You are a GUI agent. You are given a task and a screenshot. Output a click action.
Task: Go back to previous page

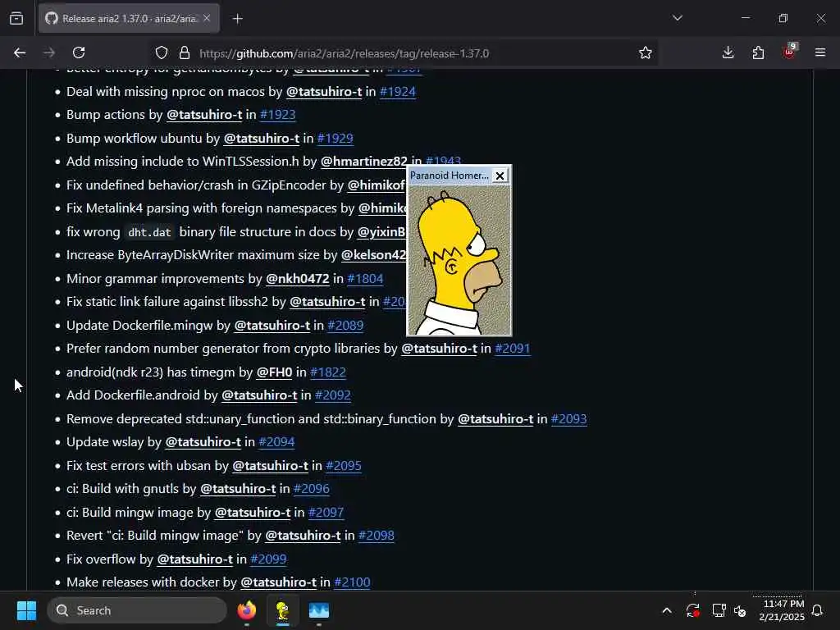tap(20, 52)
